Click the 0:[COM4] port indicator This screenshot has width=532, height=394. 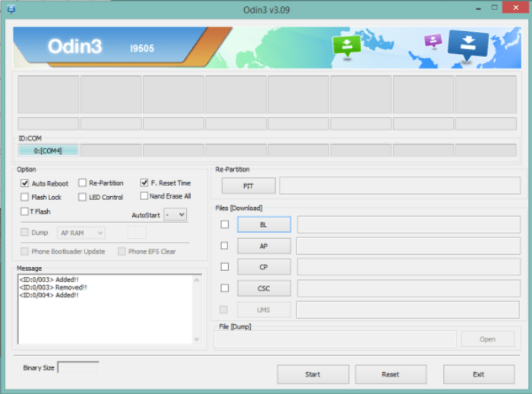[48, 151]
